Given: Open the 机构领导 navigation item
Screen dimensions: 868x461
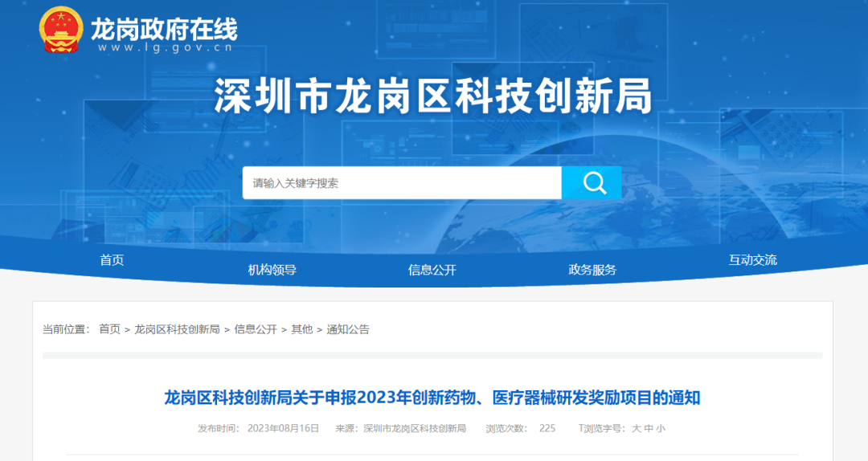Looking at the screenshot, I should [x=272, y=270].
